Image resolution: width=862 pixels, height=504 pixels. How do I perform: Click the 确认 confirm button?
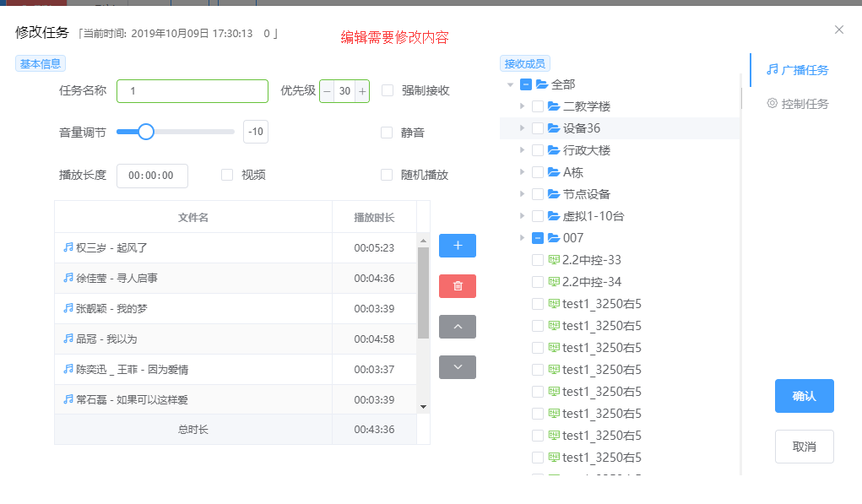click(x=804, y=396)
